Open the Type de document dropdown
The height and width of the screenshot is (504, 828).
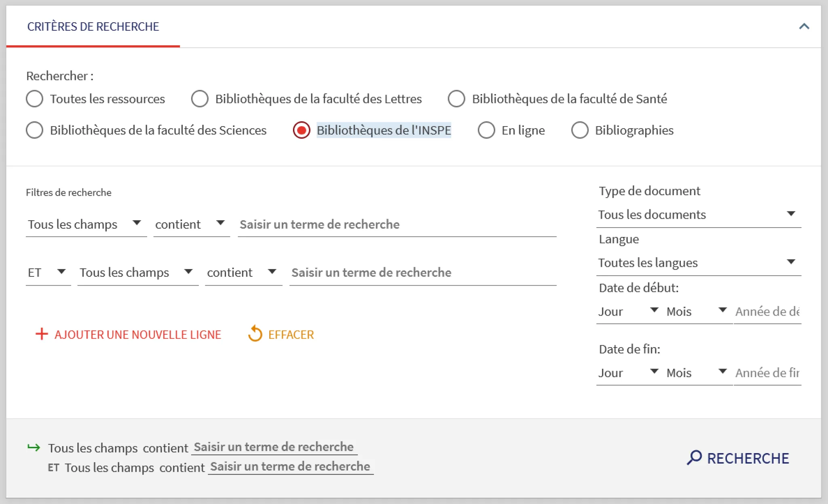click(x=698, y=214)
